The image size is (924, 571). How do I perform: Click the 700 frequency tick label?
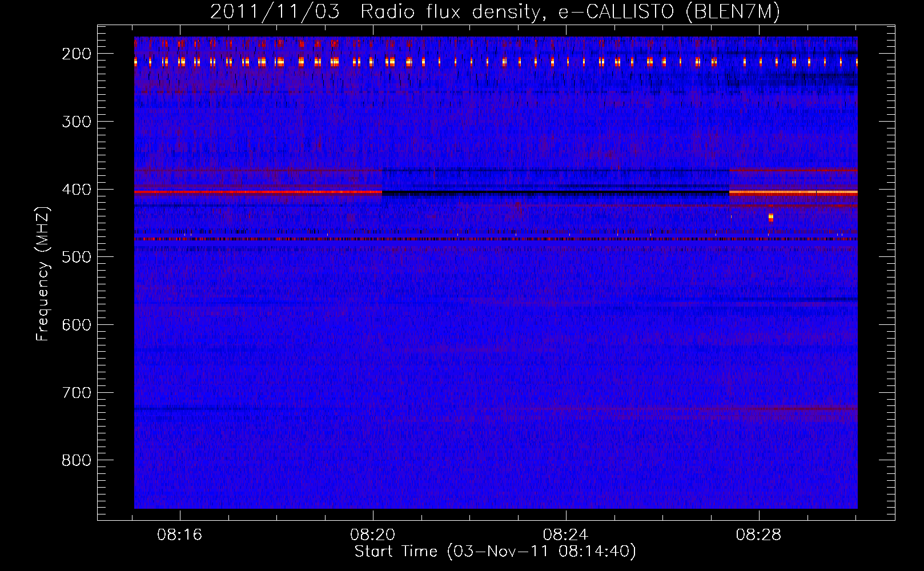point(76,393)
